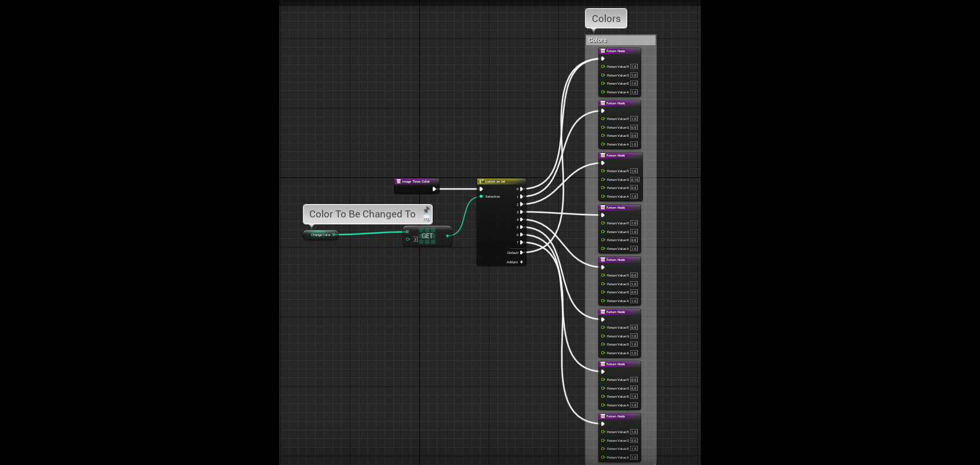Click exec pin of second Return Node from top
The image size is (980, 465).
coord(603,111)
